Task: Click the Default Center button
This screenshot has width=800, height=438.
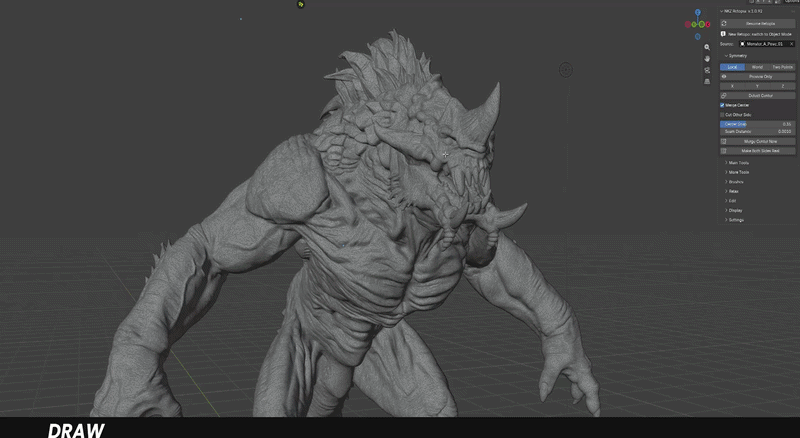Action: tap(757, 95)
